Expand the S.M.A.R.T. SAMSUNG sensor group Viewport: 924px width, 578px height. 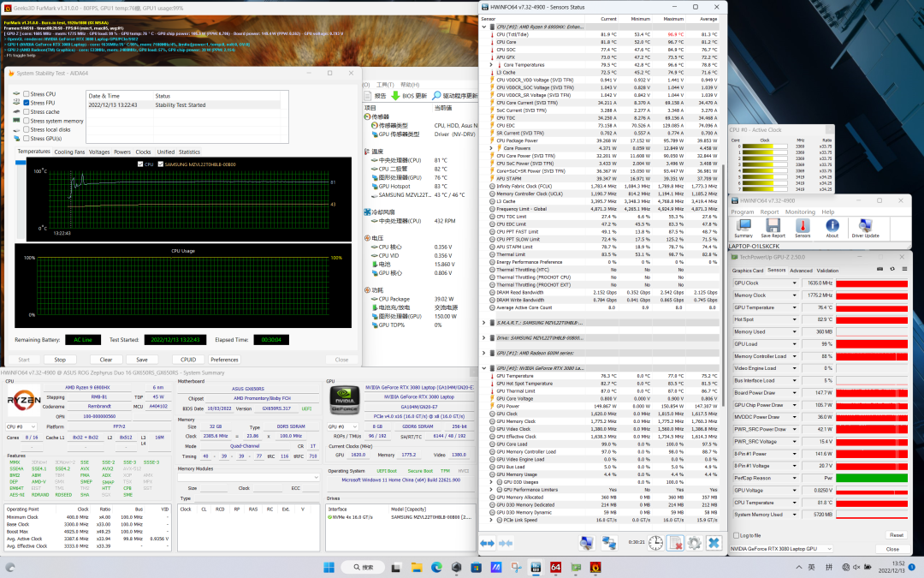coord(484,322)
